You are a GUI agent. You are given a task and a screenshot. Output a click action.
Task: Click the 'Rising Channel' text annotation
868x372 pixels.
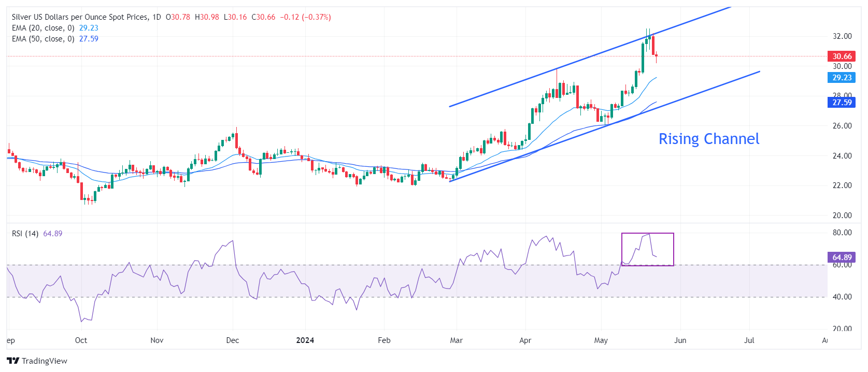click(x=708, y=139)
